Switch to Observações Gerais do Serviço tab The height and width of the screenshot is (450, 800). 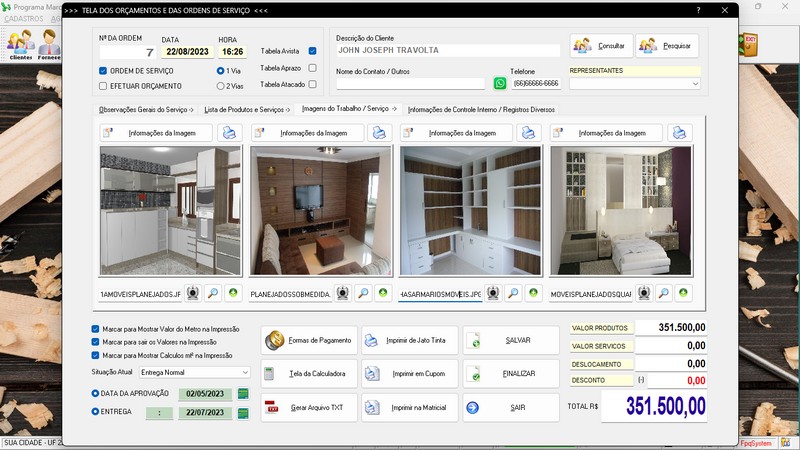click(146, 110)
